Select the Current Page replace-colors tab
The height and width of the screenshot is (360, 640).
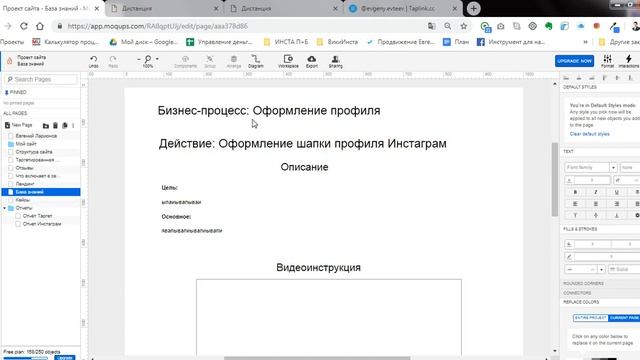pyautogui.click(x=624, y=318)
